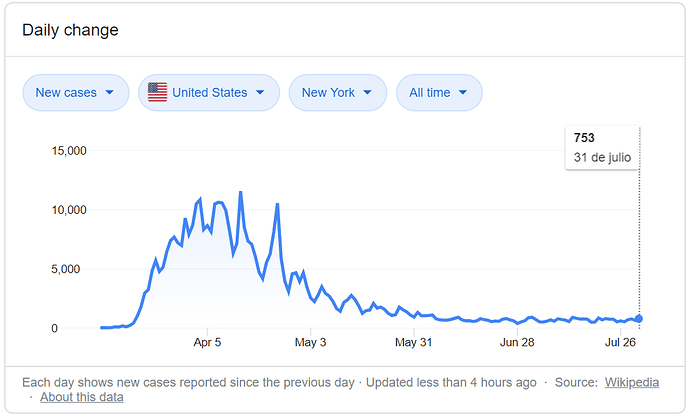
Task: Open the Wikipedia source link
Action: [631, 382]
